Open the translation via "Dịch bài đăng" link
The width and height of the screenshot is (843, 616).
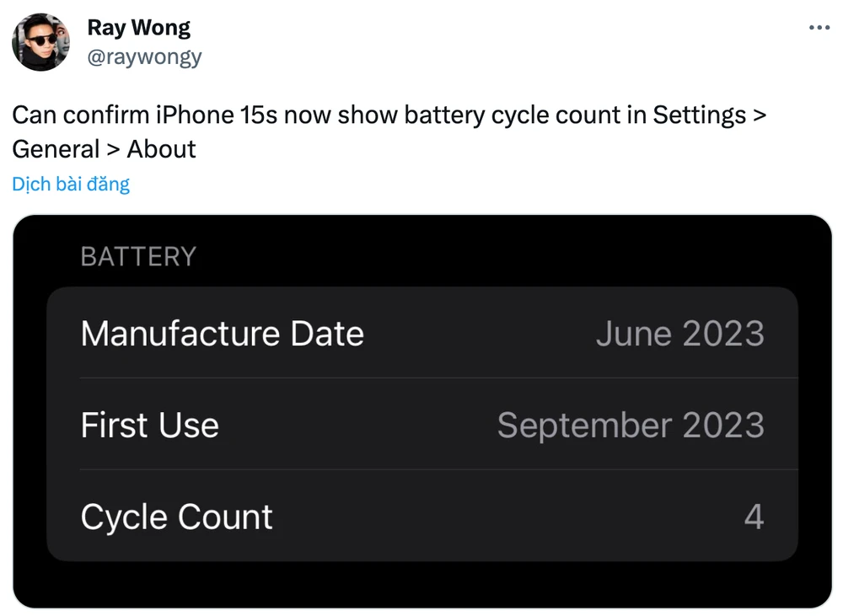70,183
